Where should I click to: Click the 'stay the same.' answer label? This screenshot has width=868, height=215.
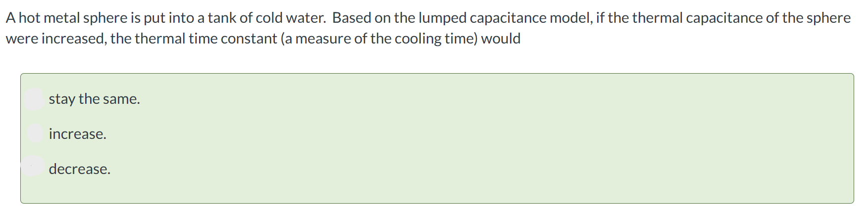coord(94,99)
